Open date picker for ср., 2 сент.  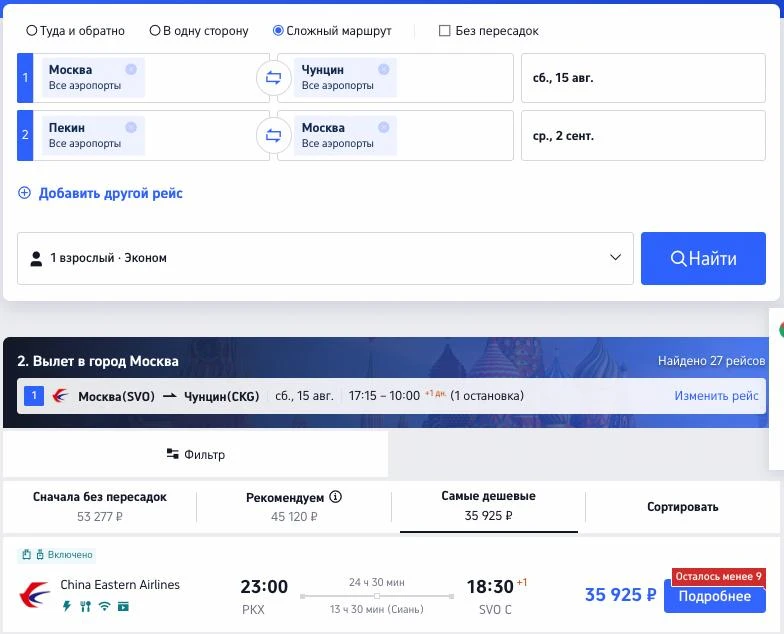tap(643, 136)
